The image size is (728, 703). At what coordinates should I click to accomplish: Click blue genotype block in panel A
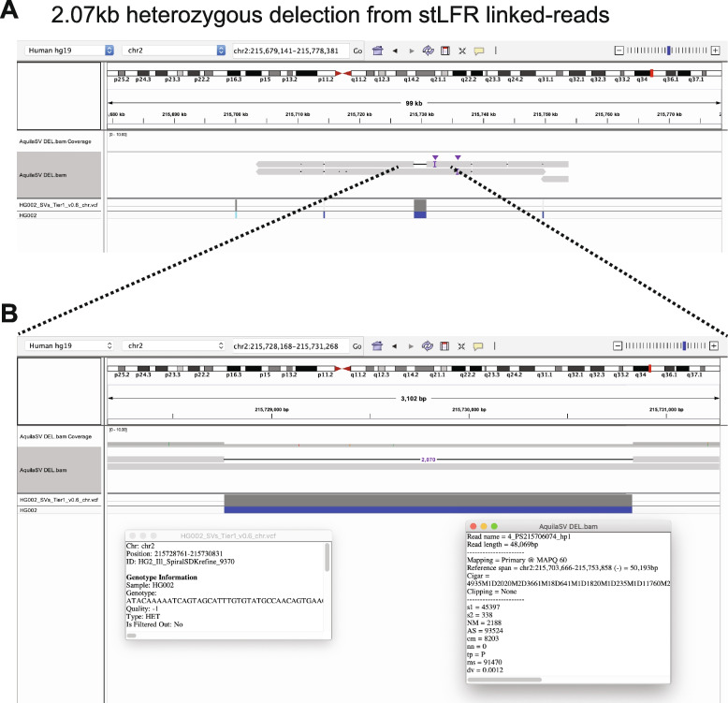420,214
